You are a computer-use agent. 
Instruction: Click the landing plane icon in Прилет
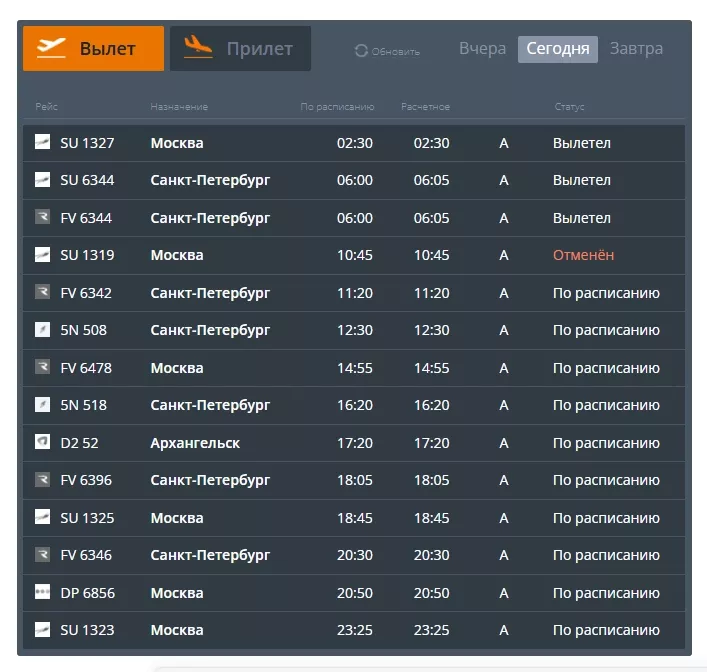click(198, 47)
